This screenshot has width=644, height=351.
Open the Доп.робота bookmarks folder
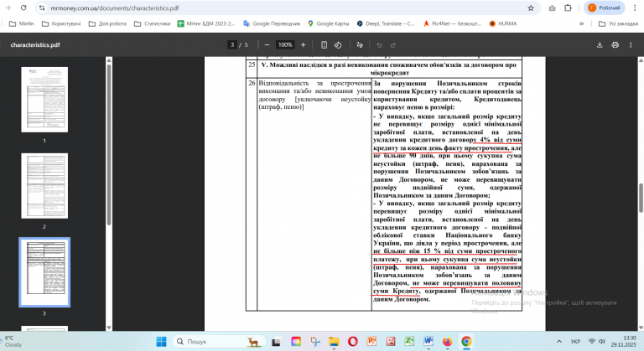click(108, 23)
